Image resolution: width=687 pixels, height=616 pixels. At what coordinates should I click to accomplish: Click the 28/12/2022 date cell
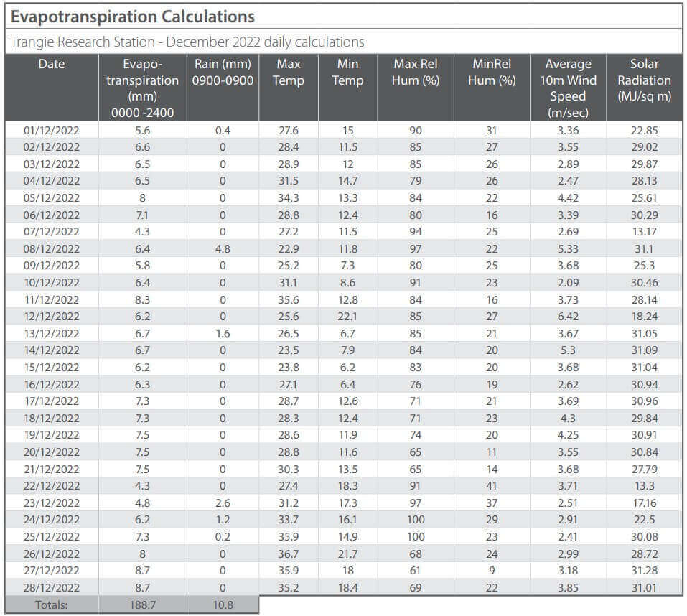[x=52, y=587]
